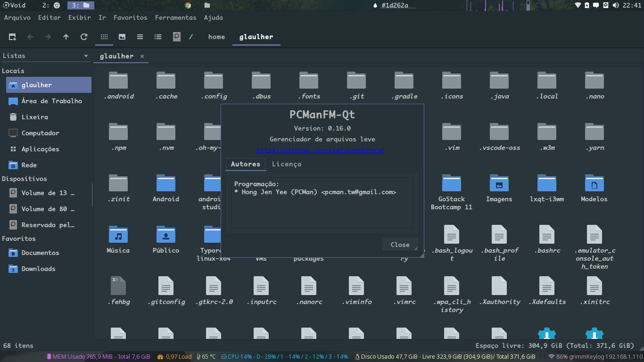Reload the current folder
This screenshot has height=362, width=644.
point(84,37)
